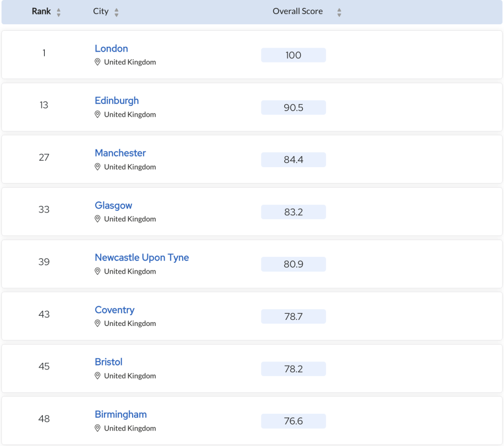Click location pin icon under Birmingham
The height and width of the screenshot is (446, 504).
click(98, 428)
